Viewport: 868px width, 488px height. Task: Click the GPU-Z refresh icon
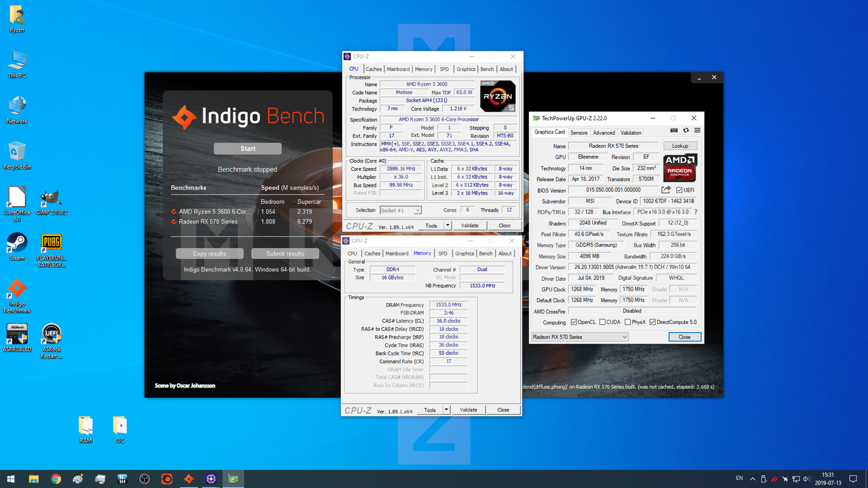686,130
